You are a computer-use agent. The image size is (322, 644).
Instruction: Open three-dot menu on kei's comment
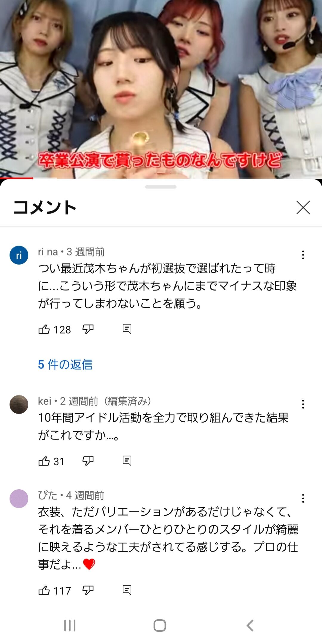pyautogui.click(x=303, y=404)
